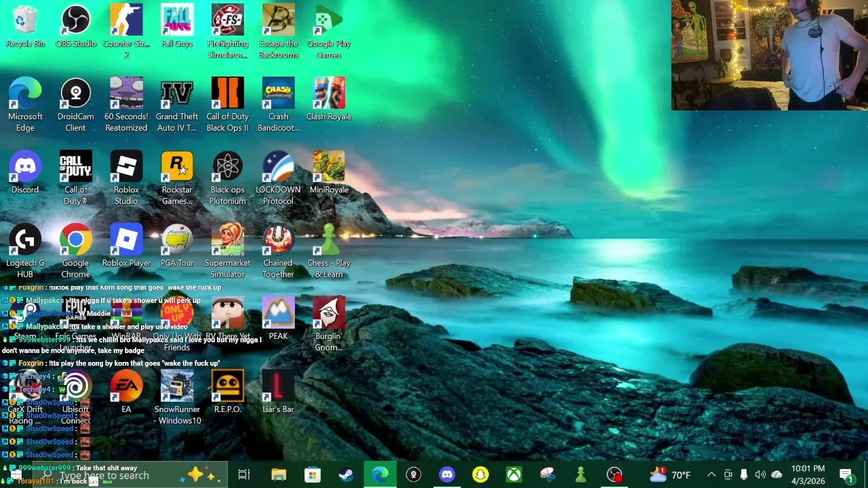Select the Liar's Bar desktop shortcut
The image size is (868, 488).
click(278, 392)
